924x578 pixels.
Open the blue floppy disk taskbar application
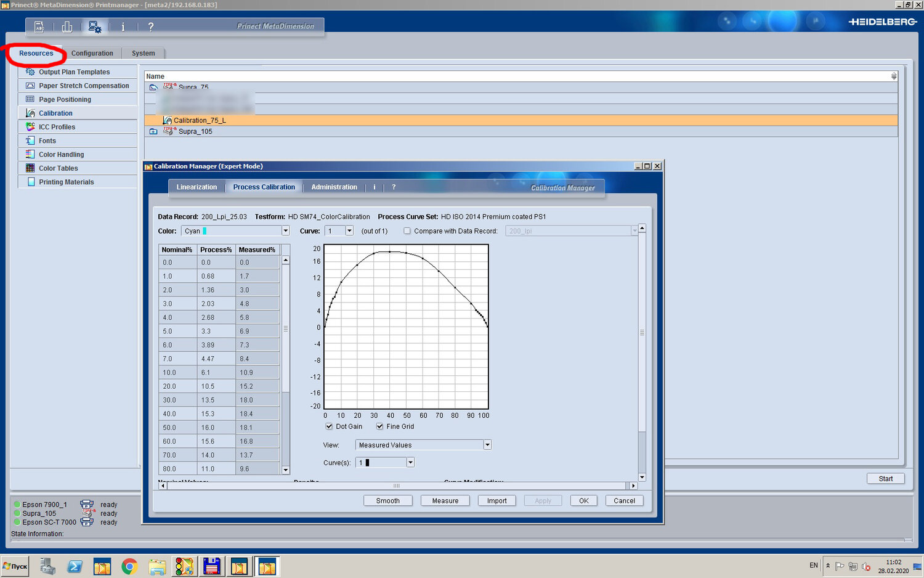click(x=212, y=566)
